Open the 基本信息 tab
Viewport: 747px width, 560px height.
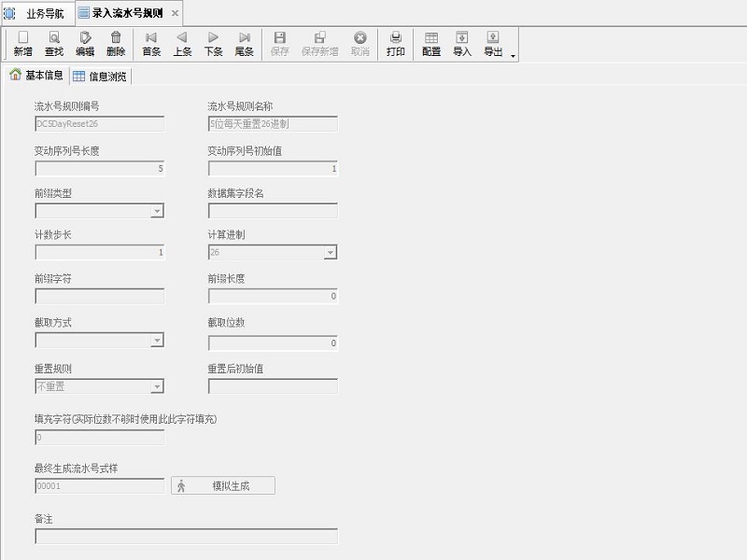[36, 76]
